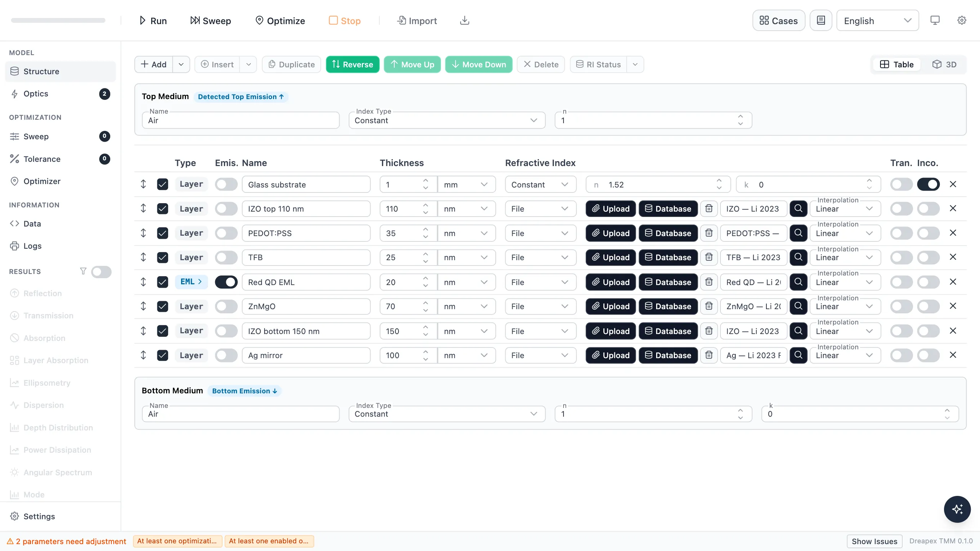Turn off emission toggle for Red QD EML
Viewport: 980px width, 551px height.
226,282
